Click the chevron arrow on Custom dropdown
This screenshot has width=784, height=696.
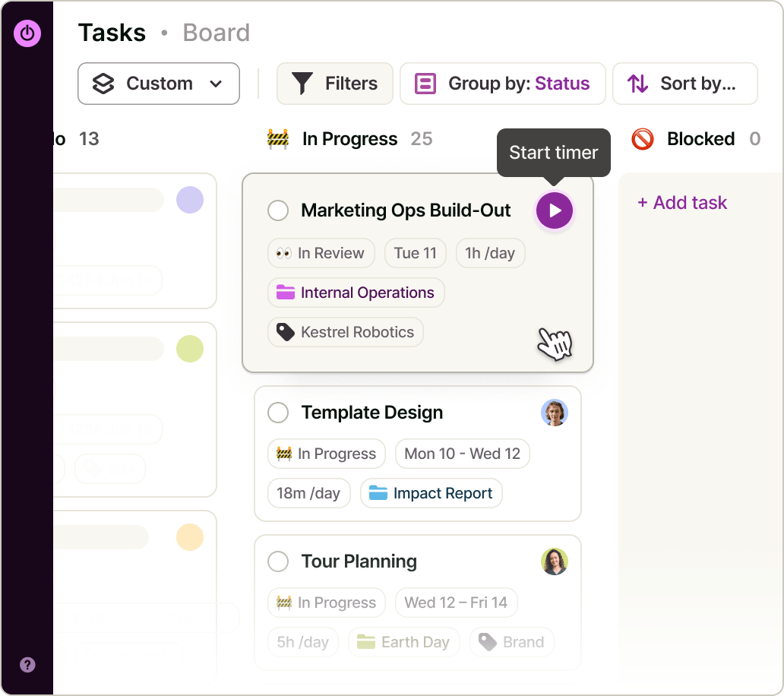[x=216, y=84]
